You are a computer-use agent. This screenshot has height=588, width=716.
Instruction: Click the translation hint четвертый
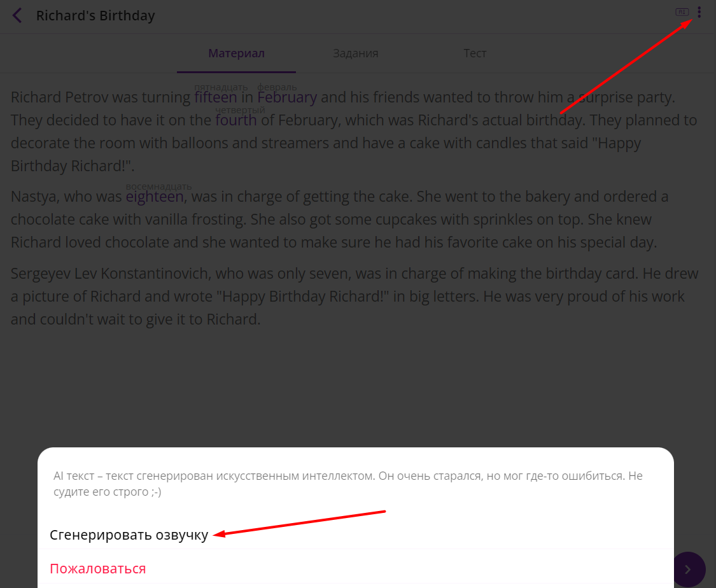[240, 110]
